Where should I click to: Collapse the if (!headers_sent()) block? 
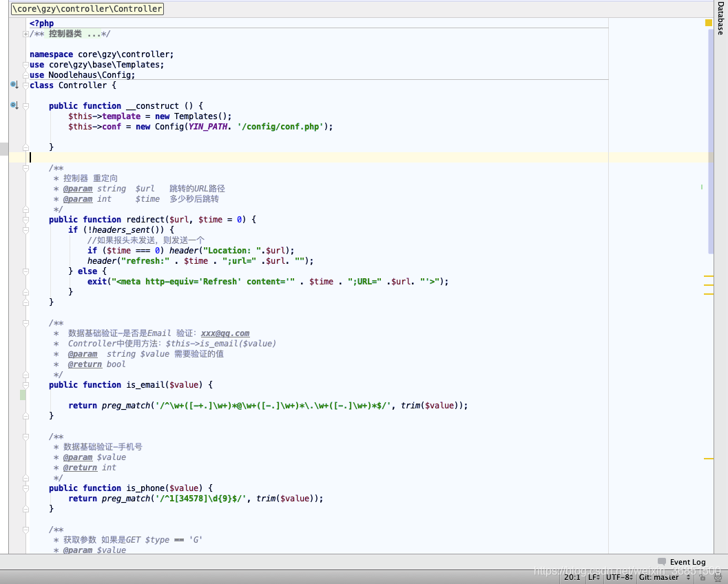pos(26,230)
